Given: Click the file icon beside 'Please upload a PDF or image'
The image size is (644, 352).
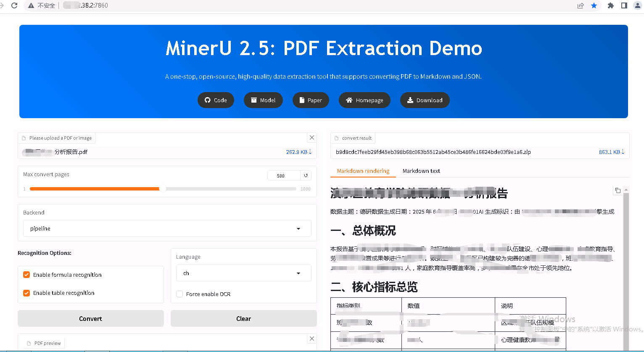Looking at the screenshot, I should point(24,138).
